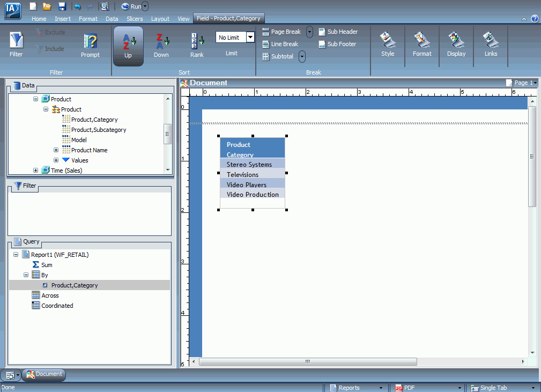Click the Product Category column header
This screenshot has height=392, width=541.
tap(253, 149)
